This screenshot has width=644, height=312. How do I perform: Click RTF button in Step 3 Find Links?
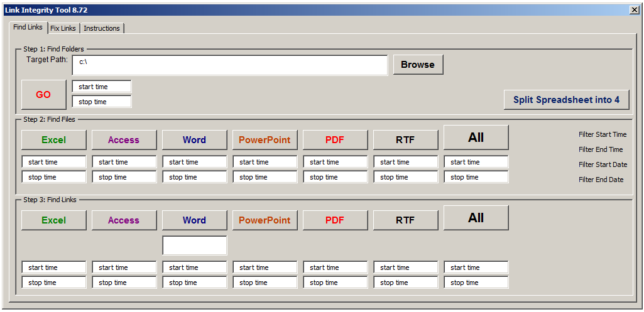pyautogui.click(x=405, y=220)
